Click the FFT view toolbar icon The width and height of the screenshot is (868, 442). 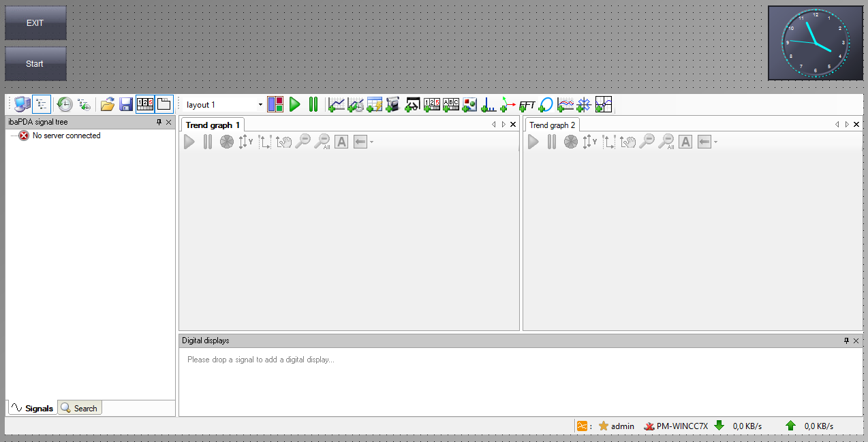pyautogui.click(x=527, y=105)
